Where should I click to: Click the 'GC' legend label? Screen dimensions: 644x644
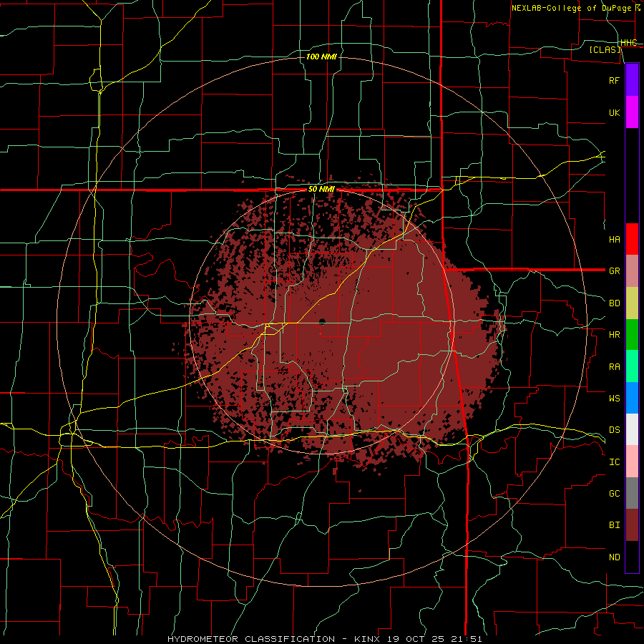click(x=615, y=494)
